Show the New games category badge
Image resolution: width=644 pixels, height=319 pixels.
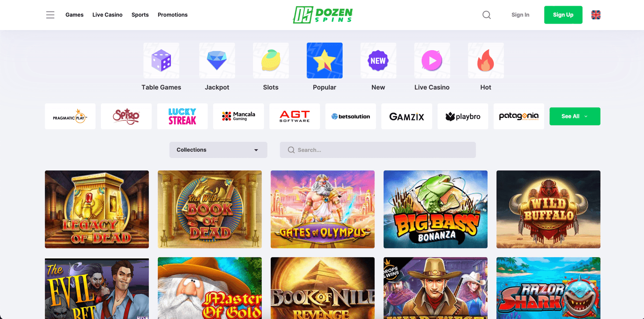(378, 61)
